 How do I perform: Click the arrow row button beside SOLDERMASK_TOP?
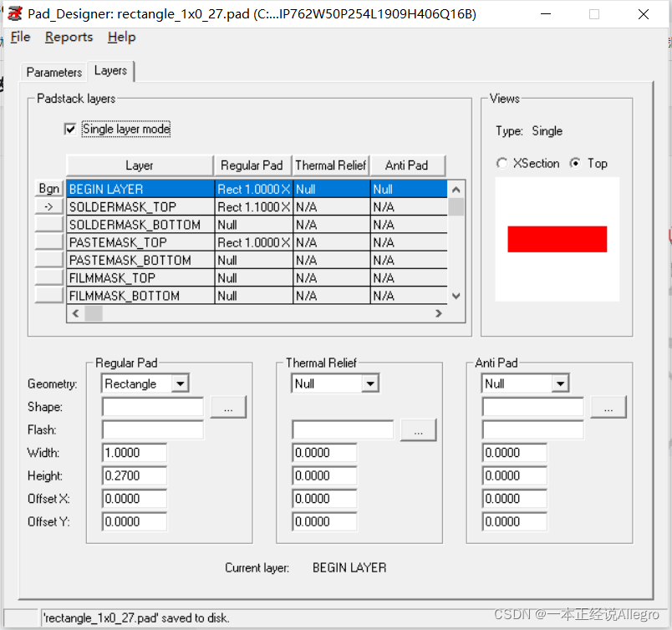[x=48, y=206]
